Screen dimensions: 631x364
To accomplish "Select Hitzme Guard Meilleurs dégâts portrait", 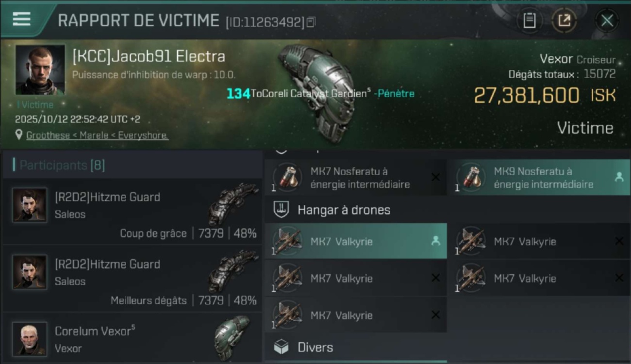I will click(30, 272).
